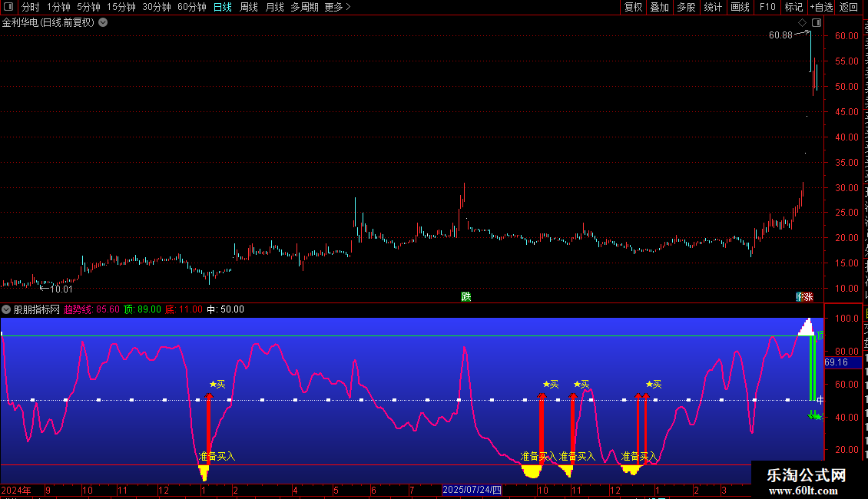Viewport: 868px width, 499px height.
Task: Click the rightmost ★买 signal marker
Action: point(654,384)
